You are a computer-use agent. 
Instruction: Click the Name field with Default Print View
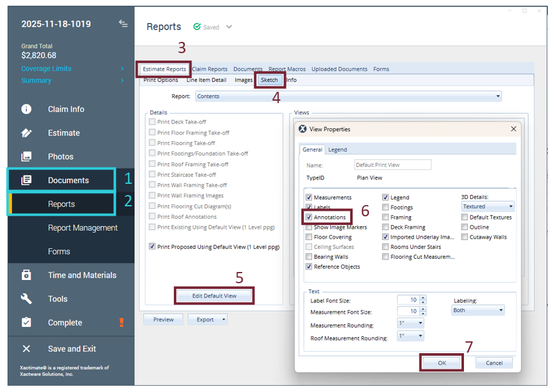click(x=393, y=165)
